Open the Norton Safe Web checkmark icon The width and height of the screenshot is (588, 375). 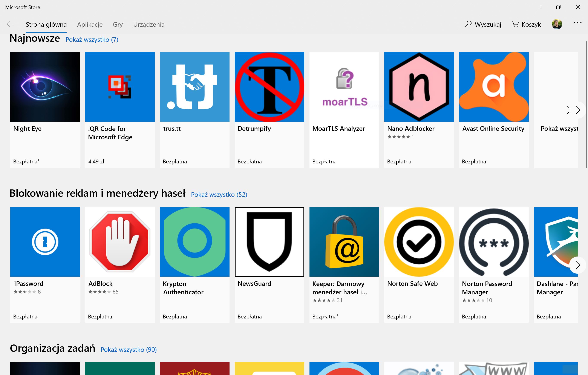tap(419, 242)
